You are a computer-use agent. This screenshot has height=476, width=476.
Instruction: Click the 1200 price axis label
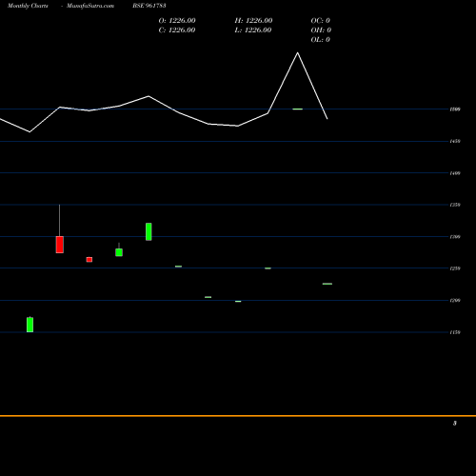455,300
